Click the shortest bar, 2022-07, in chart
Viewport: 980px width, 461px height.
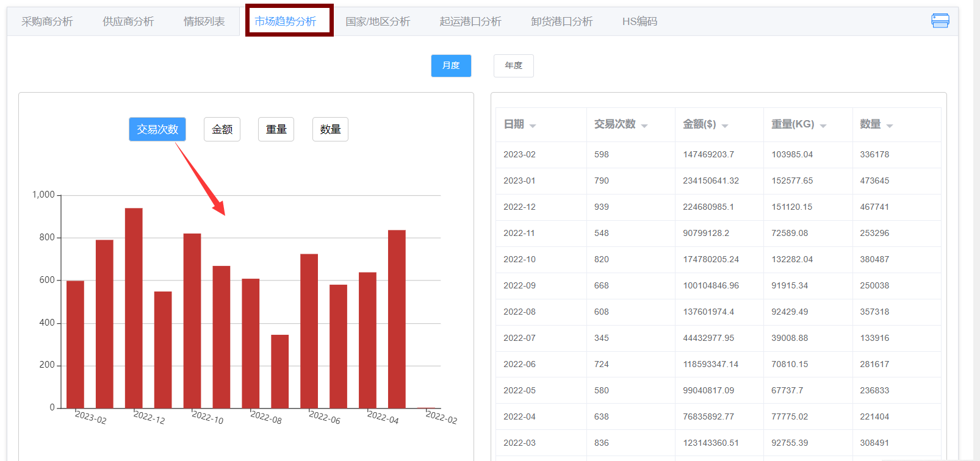coord(279,371)
